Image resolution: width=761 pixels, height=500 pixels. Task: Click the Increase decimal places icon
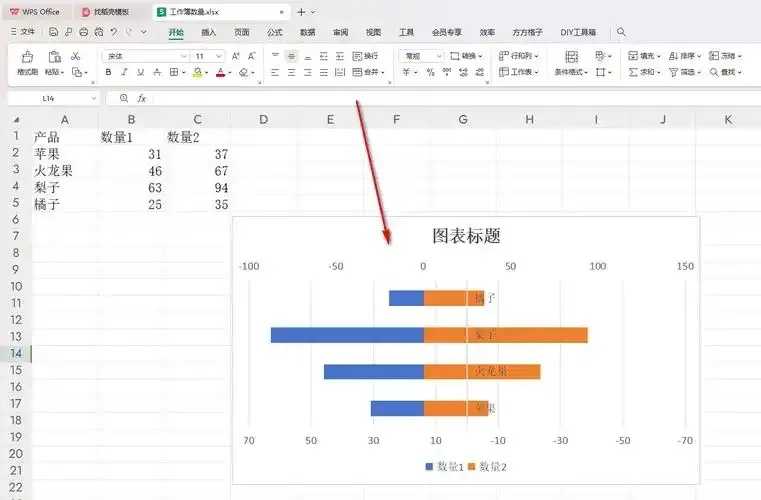(463, 72)
